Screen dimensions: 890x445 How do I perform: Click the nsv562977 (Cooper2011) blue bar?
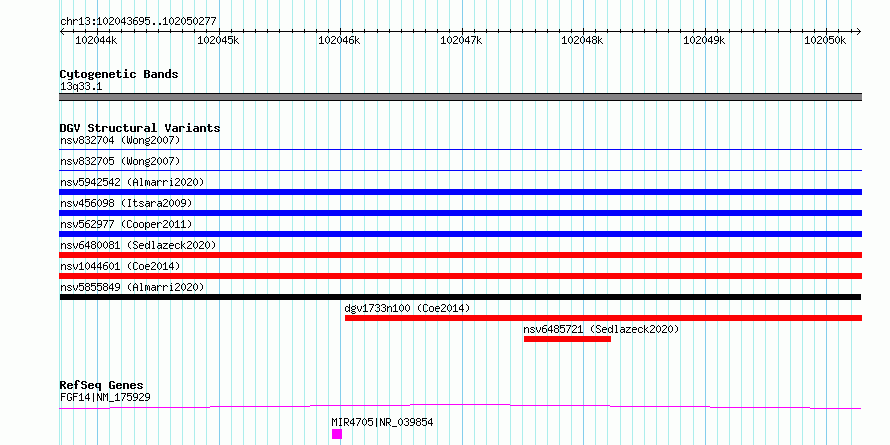[x=460, y=234]
